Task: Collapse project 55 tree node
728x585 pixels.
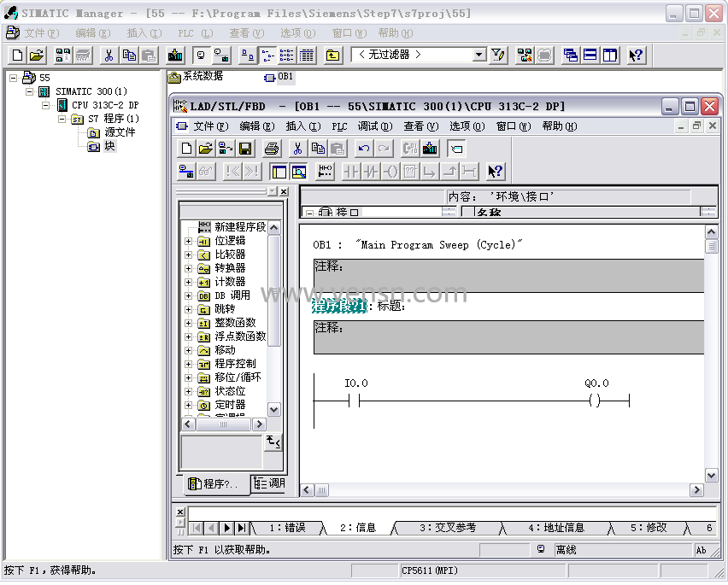Action: pos(14,78)
